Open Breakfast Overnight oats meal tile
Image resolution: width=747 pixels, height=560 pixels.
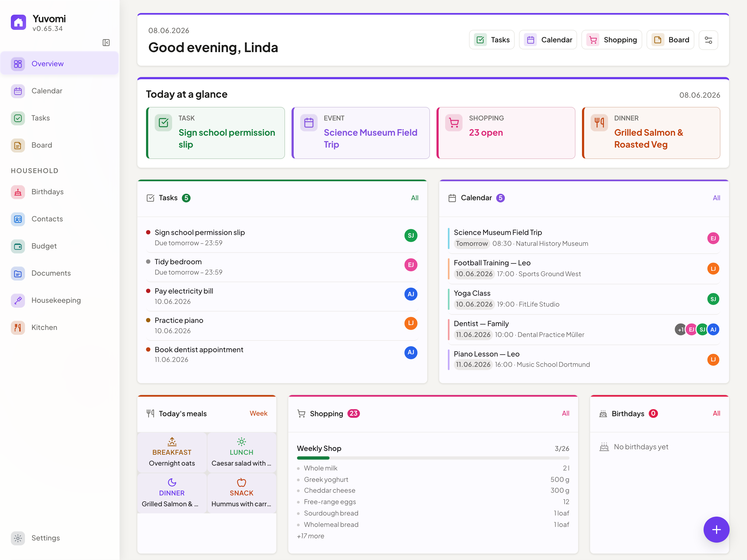(172, 452)
